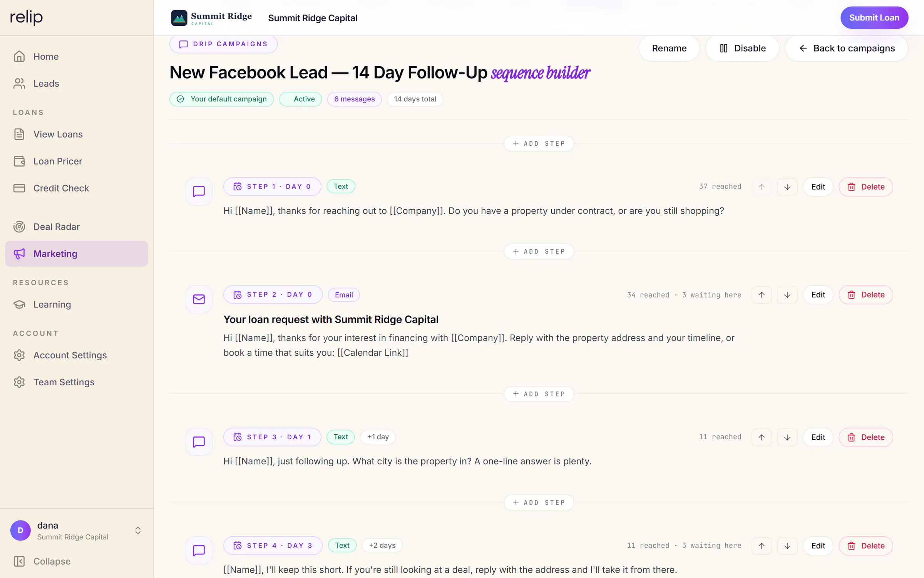Go to View Loans
Image resolution: width=924 pixels, height=578 pixels.
(77, 134)
